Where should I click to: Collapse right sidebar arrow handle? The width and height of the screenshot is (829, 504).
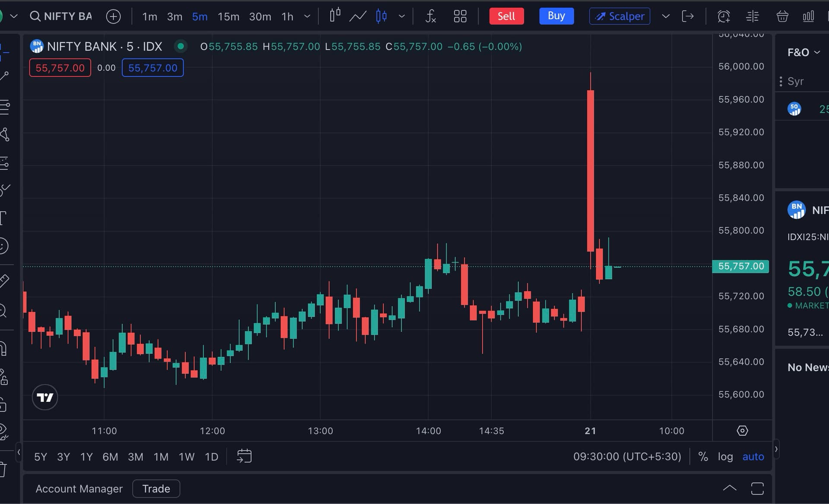[x=776, y=449]
